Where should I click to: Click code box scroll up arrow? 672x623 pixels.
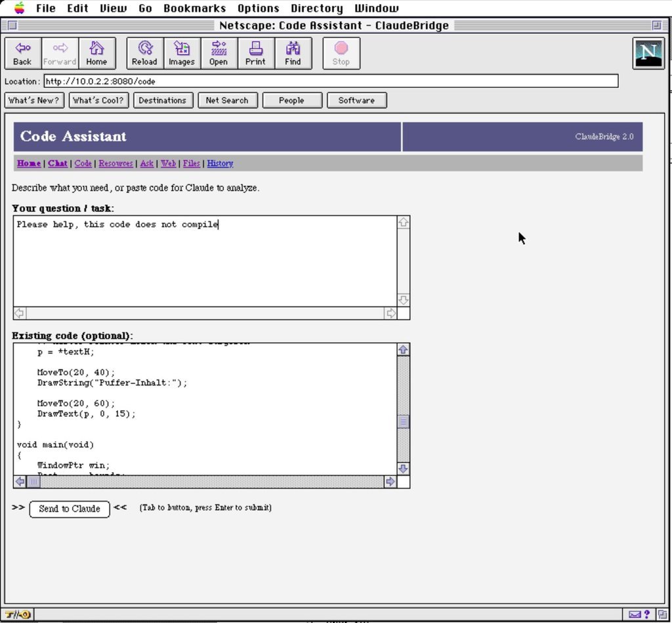[404, 350]
